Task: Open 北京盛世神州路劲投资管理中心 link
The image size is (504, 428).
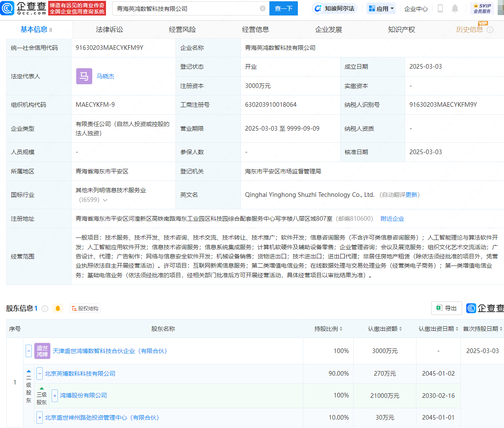Action: [x=102, y=418]
